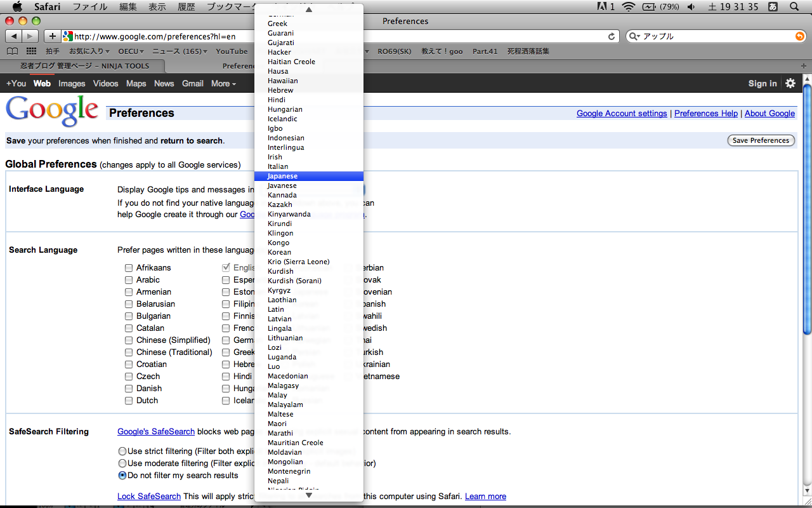Click the orange SnapBack icon in search field
Viewport: 812px width, 508px height.
pos(800,36)
